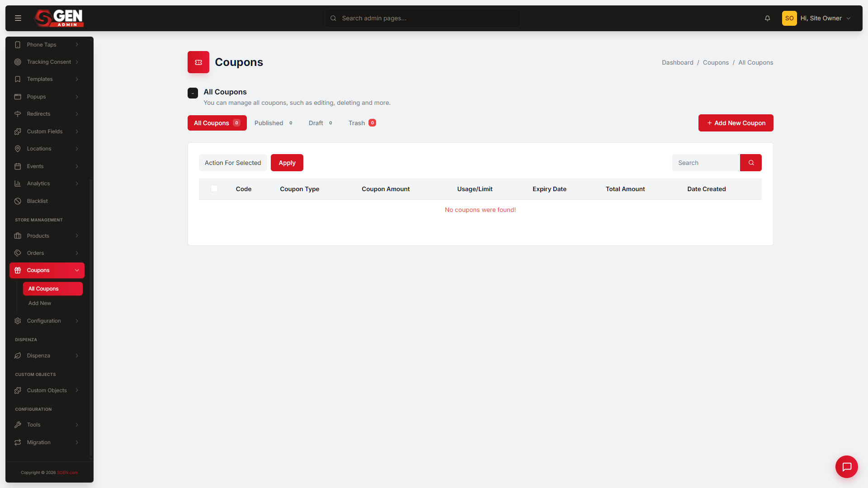Image resolution: width=868 pixels, height=488 pixels.
Task: Click the Tools wrench icon
Action: point(18,425)
